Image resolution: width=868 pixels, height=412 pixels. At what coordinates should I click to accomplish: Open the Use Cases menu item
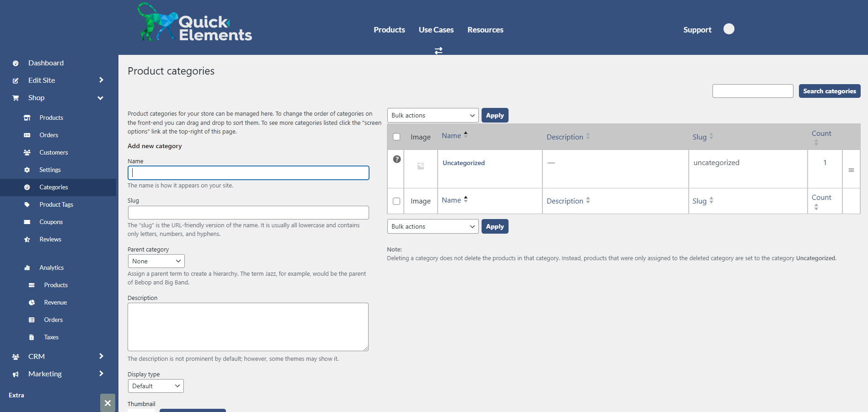(436, 30)
